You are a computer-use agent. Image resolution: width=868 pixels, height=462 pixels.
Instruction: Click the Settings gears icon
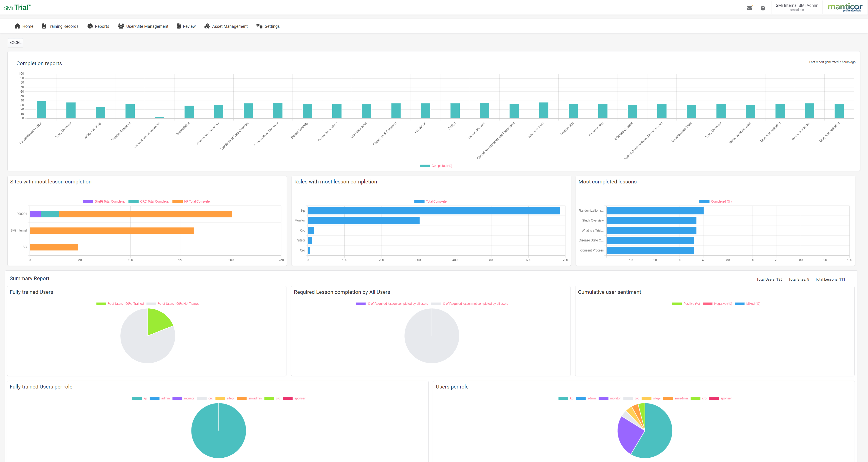point(260,26)
